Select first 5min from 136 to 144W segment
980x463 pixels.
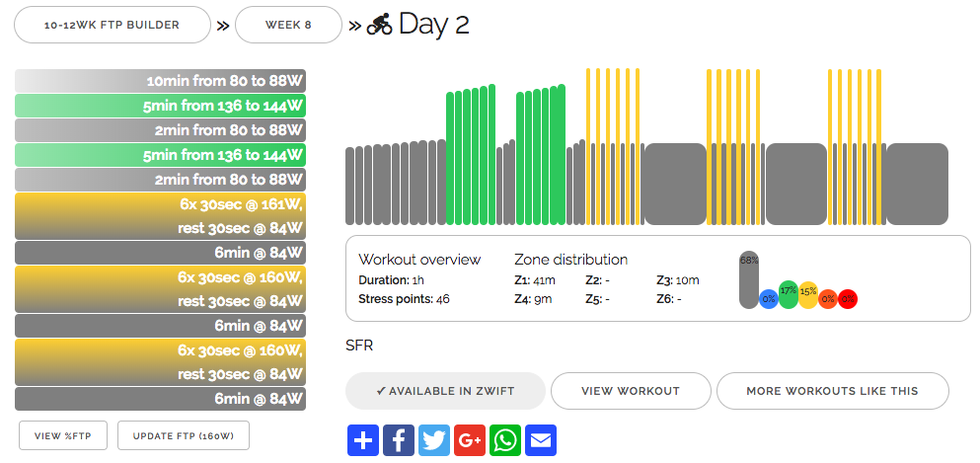tap(160, 106)
